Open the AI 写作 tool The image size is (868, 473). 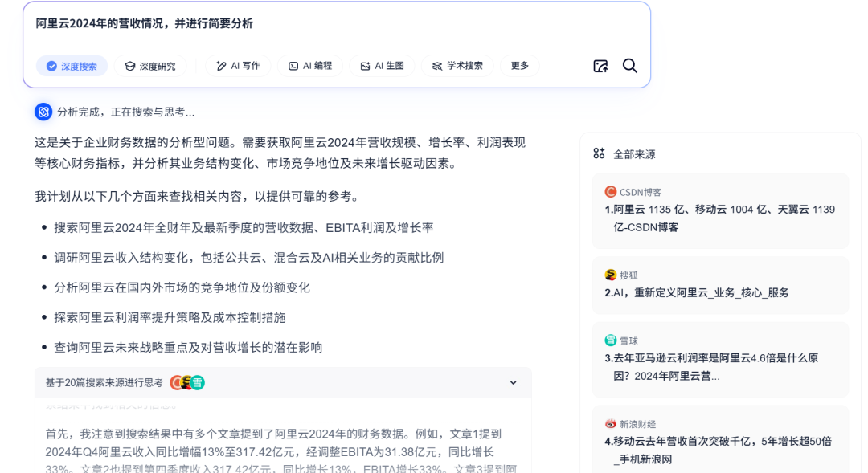tap(238, 66)
